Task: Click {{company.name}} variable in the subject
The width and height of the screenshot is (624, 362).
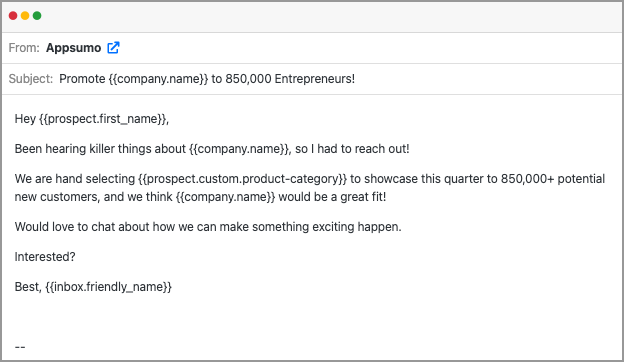Action: click(158, 79)
